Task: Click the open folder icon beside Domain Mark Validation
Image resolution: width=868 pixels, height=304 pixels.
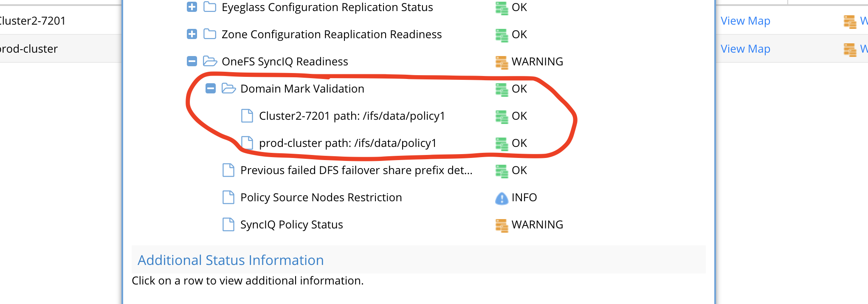Action: tap(228, 88)
